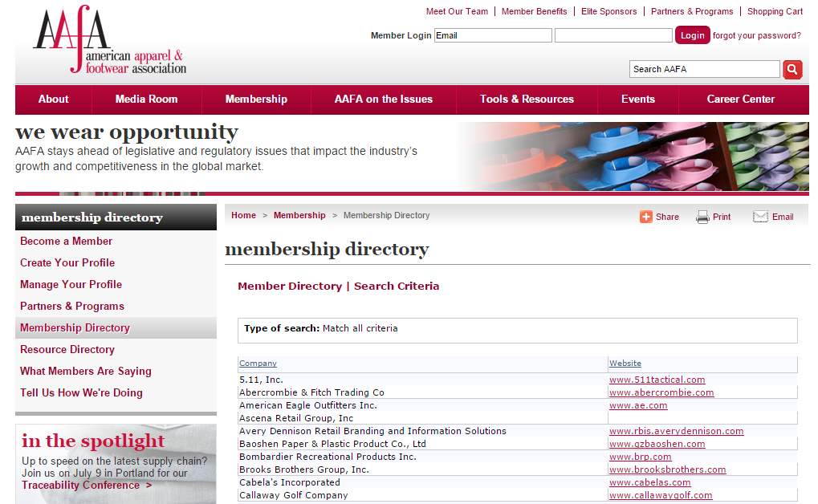Open the Tools & Resources menu
This screenshot has height=504, width=818.
(527, 100)
